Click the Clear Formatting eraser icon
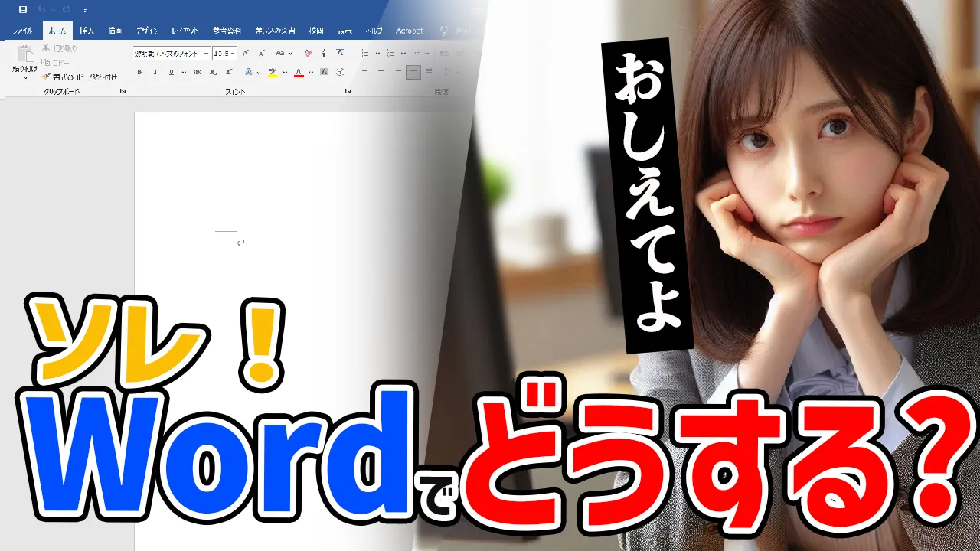This screenshot has height=551, width=980. pos(308,54)
